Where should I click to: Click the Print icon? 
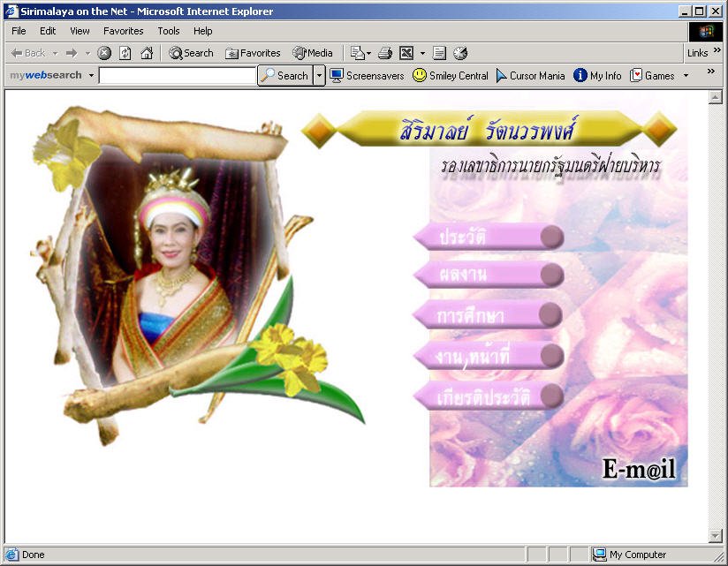pos(385,53)
